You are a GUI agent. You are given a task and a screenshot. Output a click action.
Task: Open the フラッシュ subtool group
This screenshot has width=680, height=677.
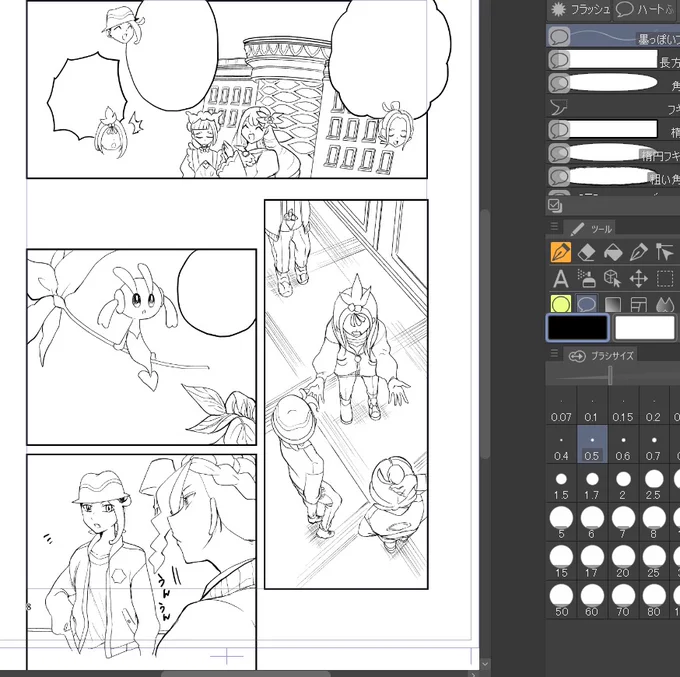[x=579, y=10]
